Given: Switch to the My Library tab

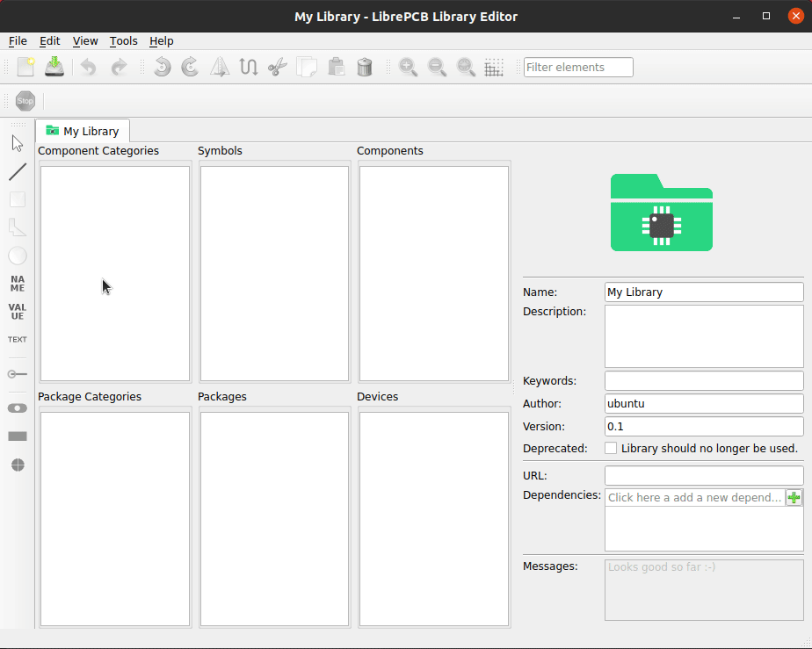Looking at the screenshot, I should pyautogui.click(x=83, y=131).
